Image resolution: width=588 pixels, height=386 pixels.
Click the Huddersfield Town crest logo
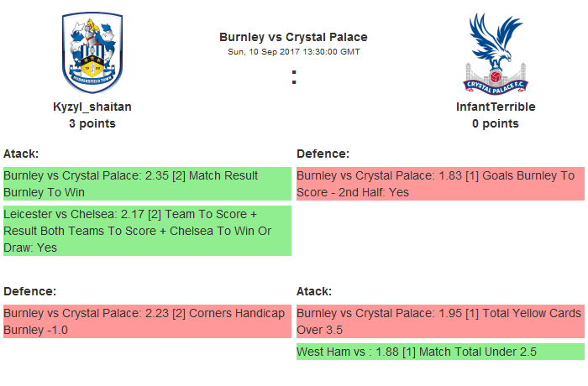pos(92,53)
